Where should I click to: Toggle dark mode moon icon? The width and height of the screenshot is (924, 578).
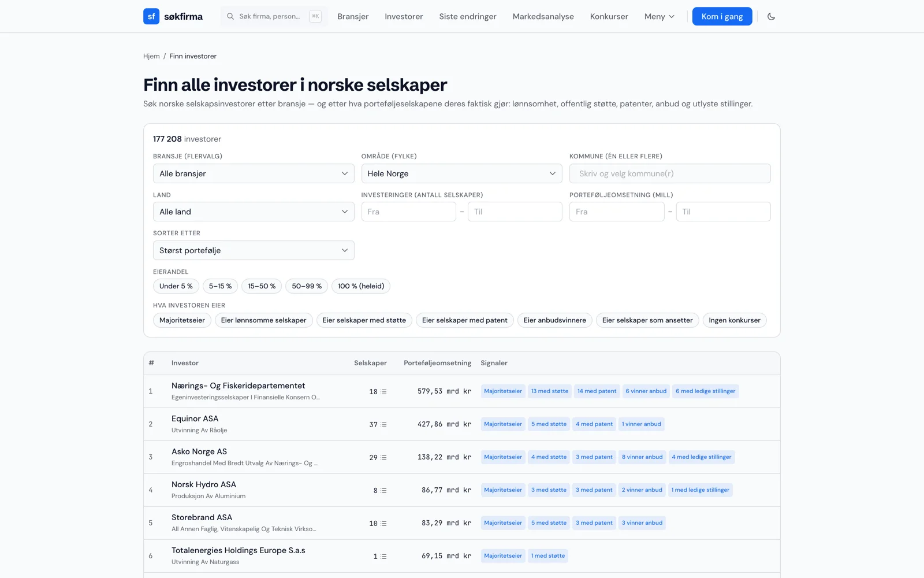(x=771, y=16)
